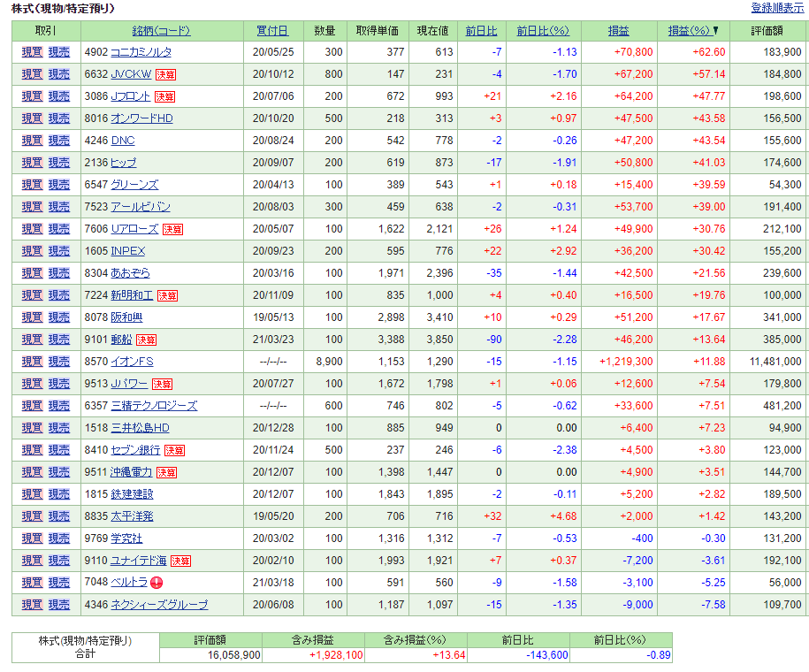The height and width of the screenshot is (672, 809).
Task: Open the オンワードHD stock page
Action: (141, 118)
